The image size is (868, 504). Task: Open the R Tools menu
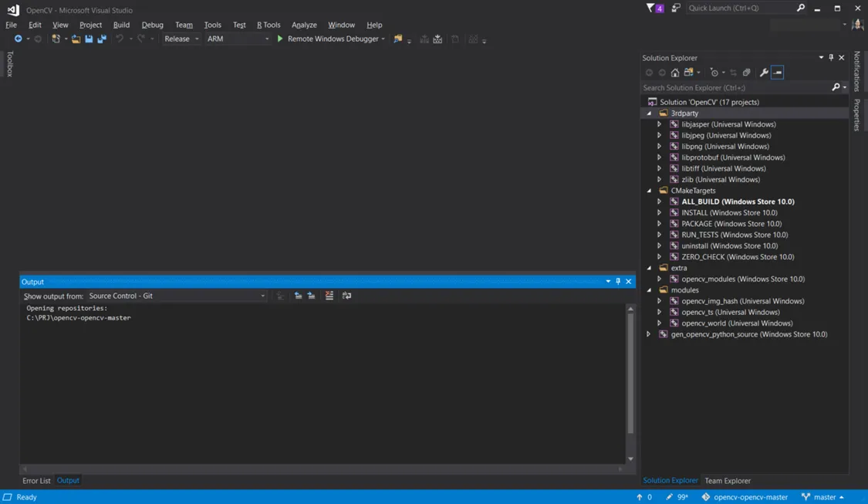click(269, 25)
